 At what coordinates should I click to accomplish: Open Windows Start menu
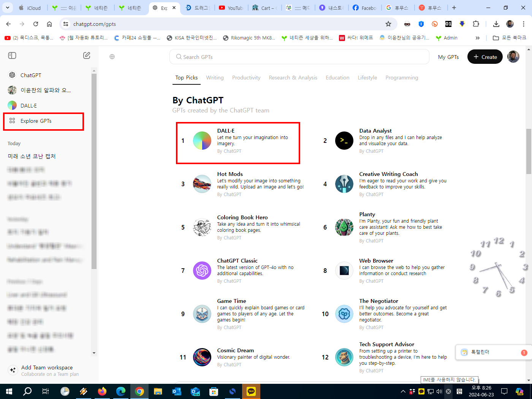9,391
